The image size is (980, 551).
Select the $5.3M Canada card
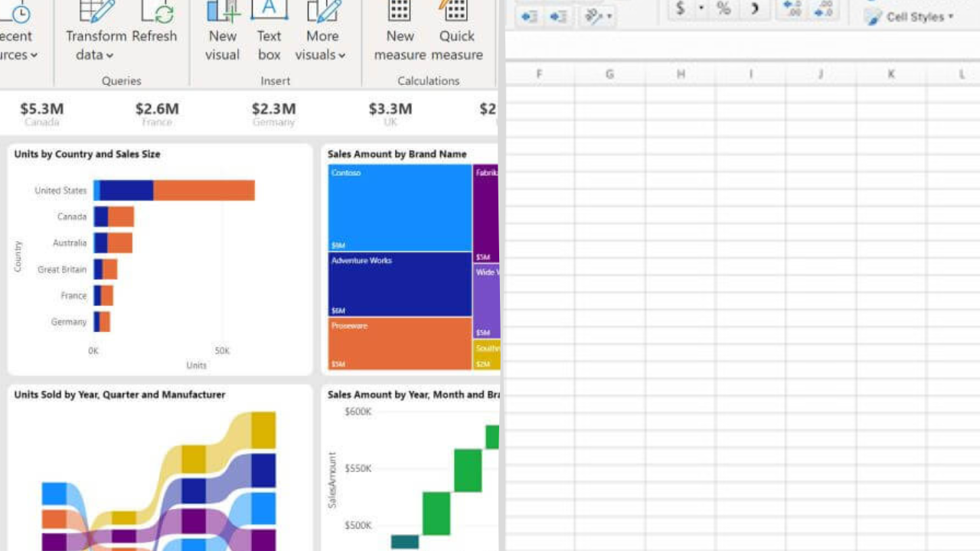tap(41, 113)
